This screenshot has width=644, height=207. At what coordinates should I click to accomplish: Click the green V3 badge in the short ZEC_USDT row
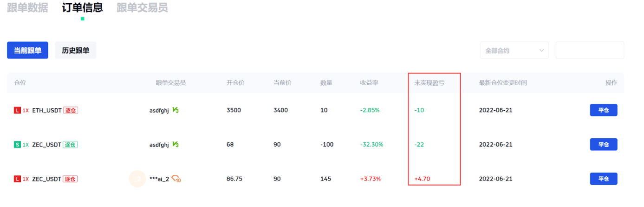click(x=176, y=145)
